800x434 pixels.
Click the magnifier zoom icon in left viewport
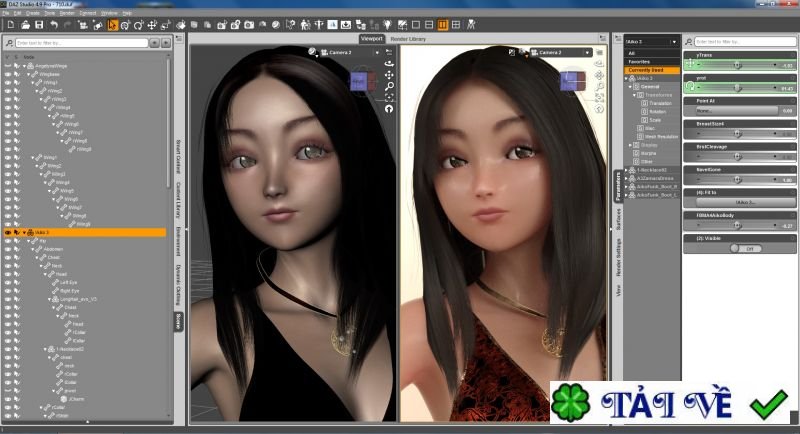pos(389,86)
